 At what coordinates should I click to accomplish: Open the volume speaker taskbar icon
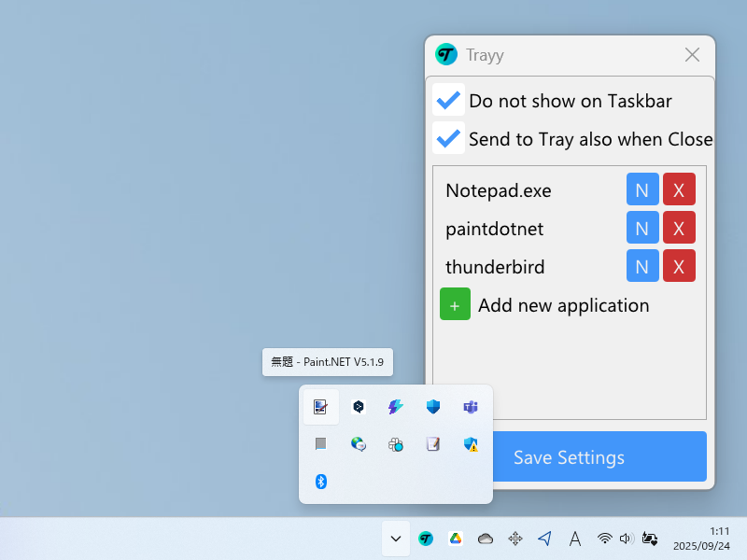(x=627, y=539)
